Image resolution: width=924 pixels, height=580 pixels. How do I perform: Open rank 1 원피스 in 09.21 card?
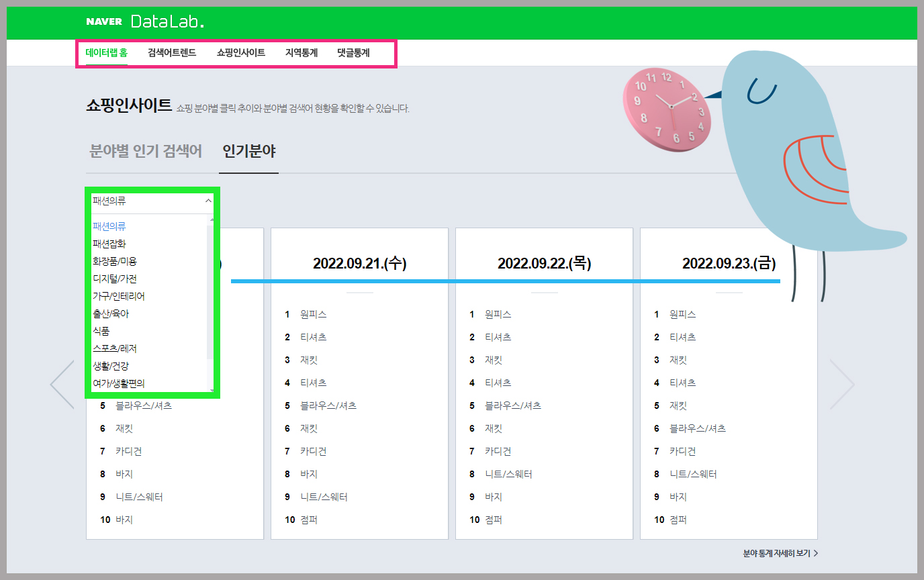[314, 314]
